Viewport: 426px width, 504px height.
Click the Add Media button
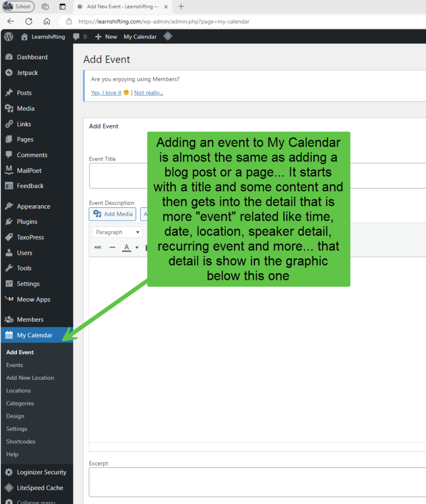(x=113, y=214)
